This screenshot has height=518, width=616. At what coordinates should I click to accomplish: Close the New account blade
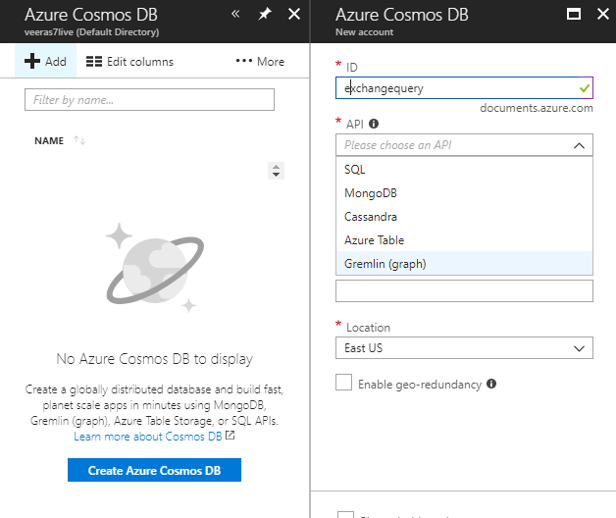tap(603, 14)
